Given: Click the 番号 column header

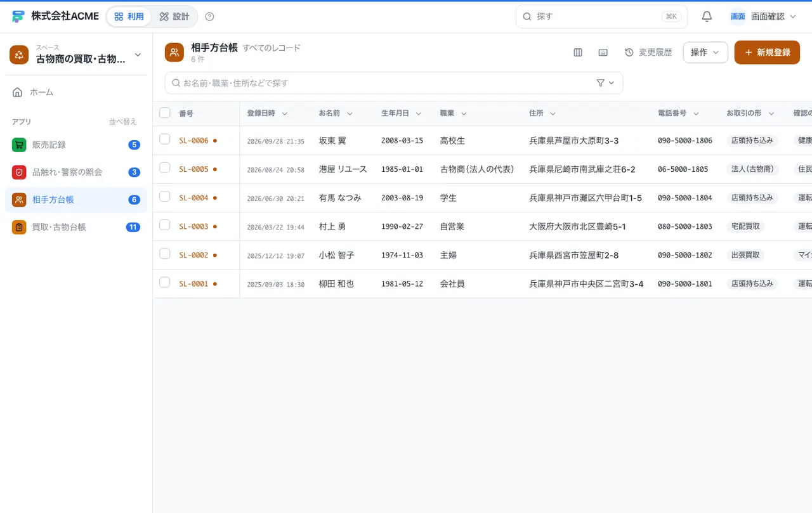Looking at the screenshot, I should [186, 114].
